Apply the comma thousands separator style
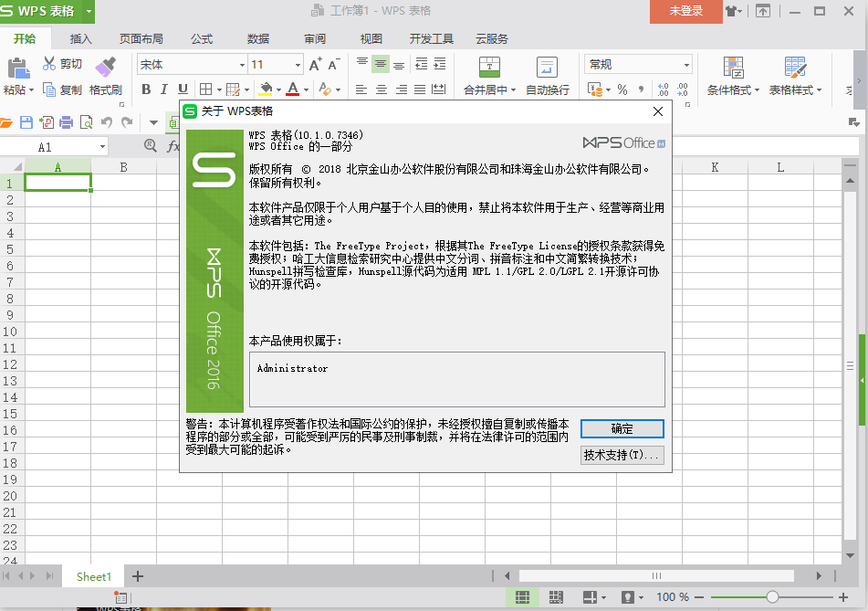Screen dimensions: 868x611 (x=641, y=90)
